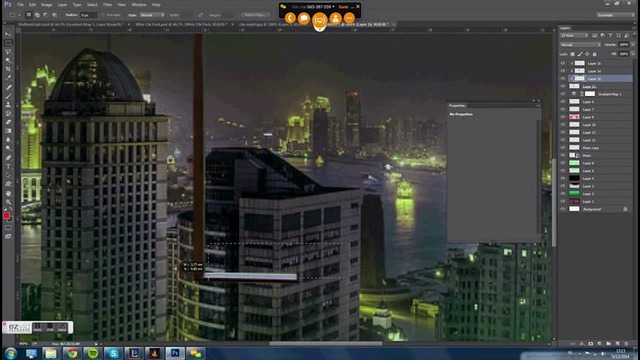Open the Image menu
640x360 pixels.
[47, 5]
